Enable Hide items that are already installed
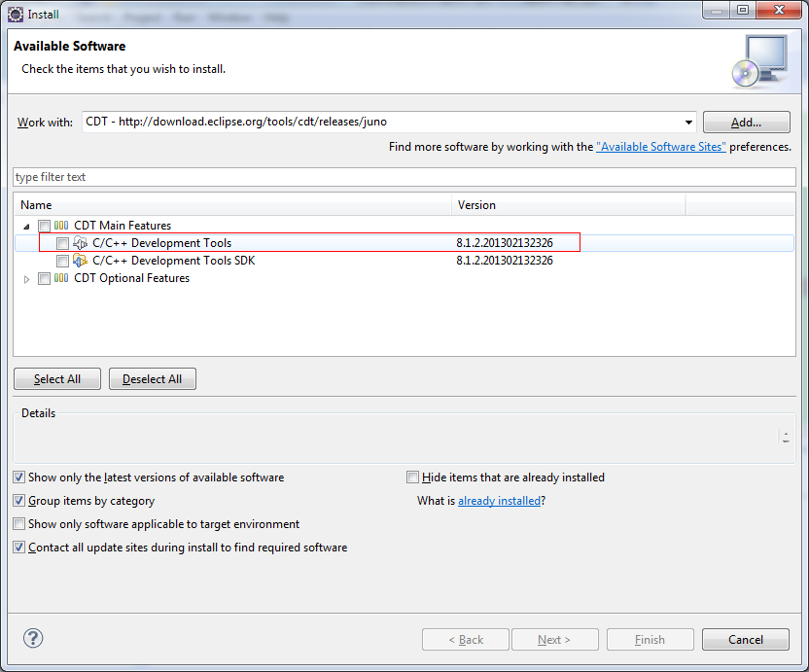 [x=413, y=477]
